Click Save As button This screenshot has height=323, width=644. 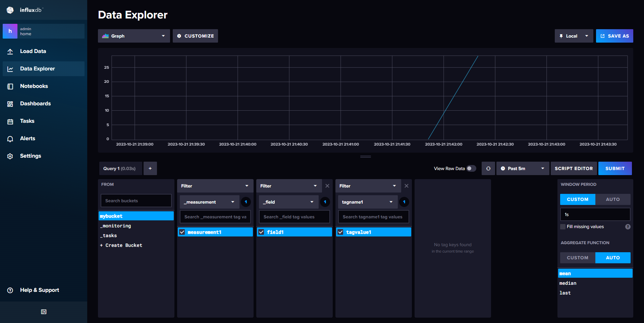614,36
